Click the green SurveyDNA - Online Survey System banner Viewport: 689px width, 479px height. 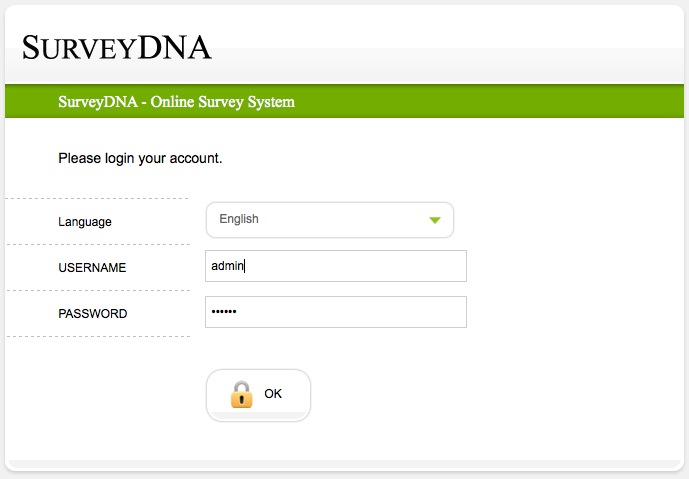tap(176, 102)
